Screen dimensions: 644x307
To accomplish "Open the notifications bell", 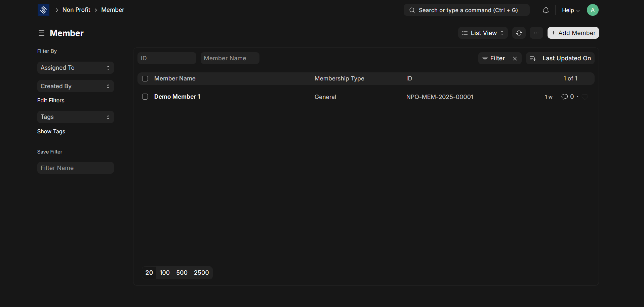I will pos(546,10).
